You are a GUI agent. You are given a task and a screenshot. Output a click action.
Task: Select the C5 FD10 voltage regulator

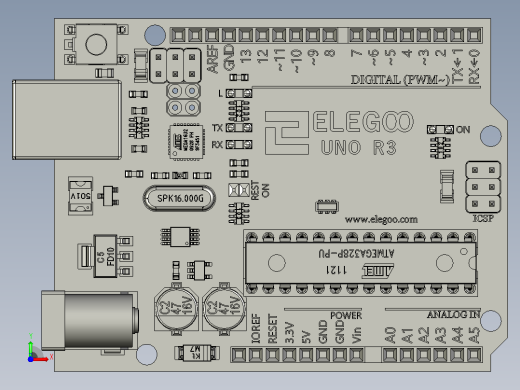point(106,256)
